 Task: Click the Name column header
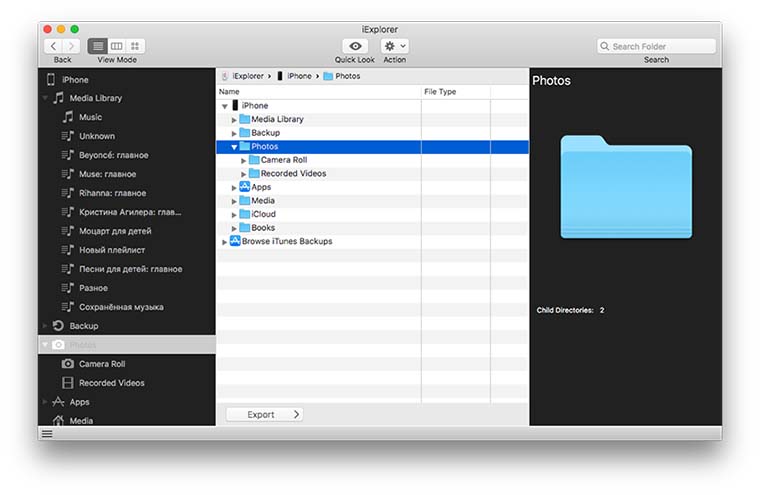tap(230, 92)
